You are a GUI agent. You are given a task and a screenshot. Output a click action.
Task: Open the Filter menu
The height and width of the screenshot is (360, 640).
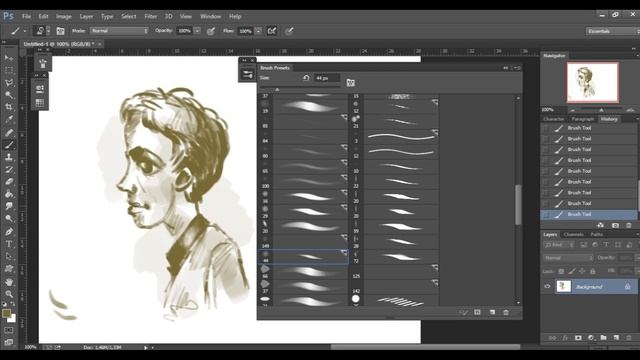[x=150, y=16]
